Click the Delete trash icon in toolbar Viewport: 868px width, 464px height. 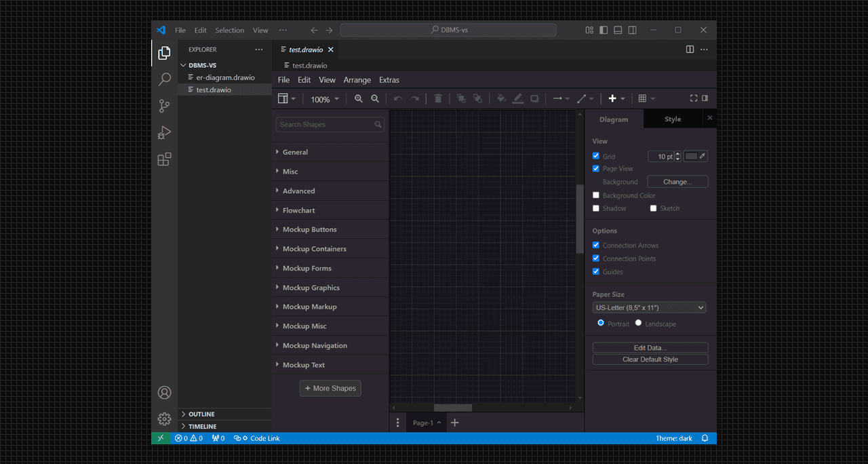[438, 99]
